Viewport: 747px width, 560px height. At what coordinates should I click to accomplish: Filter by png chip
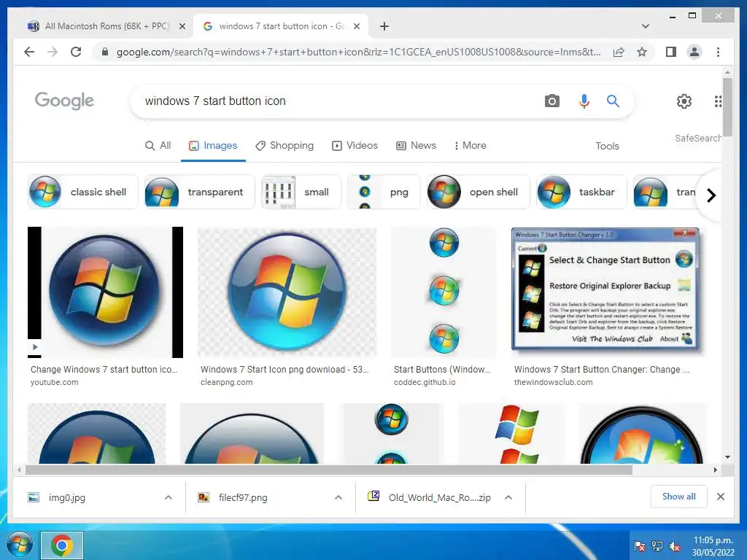(x=384, y=192)
